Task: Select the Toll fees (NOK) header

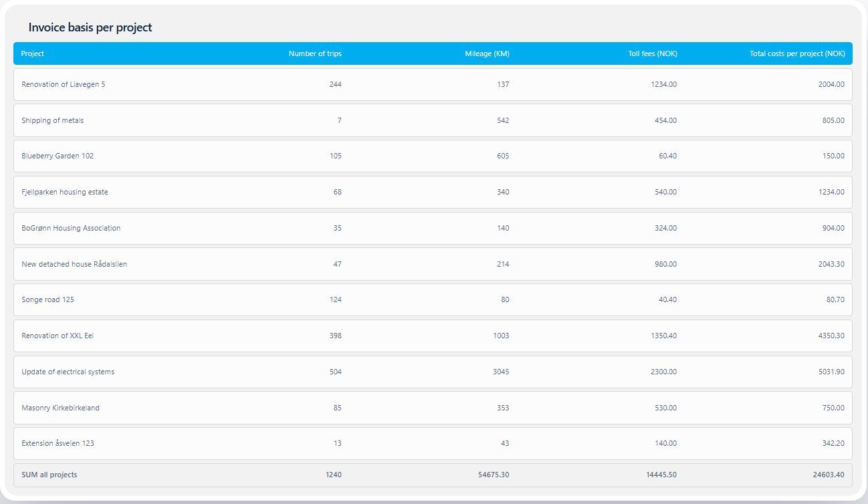Action: pos(652,53)
